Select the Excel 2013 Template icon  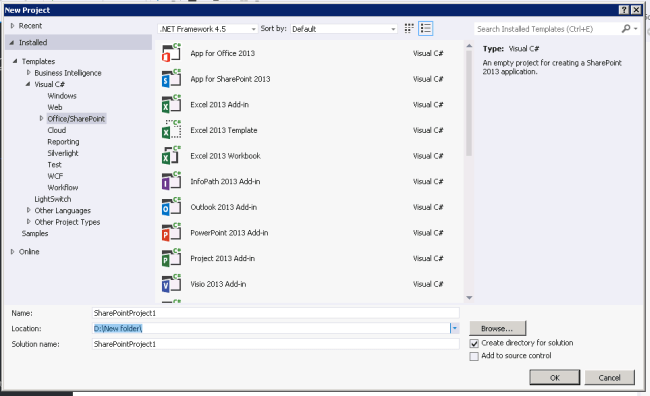171,130
